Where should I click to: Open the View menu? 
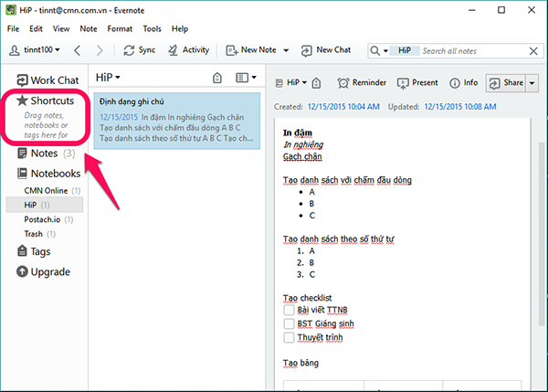coord(61,28)
